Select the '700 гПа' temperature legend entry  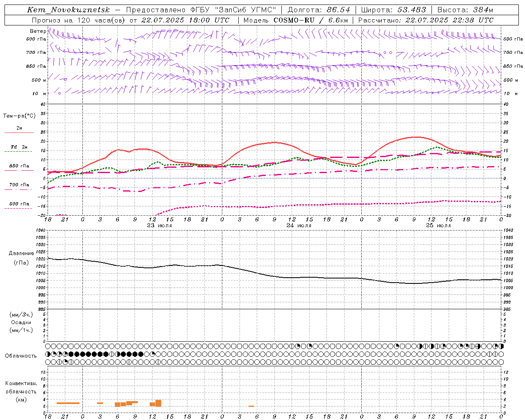pos(19,185)
